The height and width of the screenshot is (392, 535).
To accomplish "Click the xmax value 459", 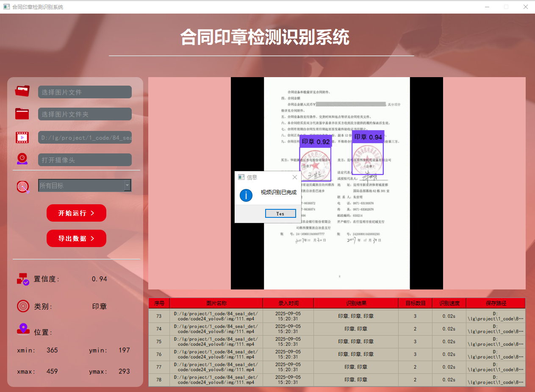I will [52, 371].
